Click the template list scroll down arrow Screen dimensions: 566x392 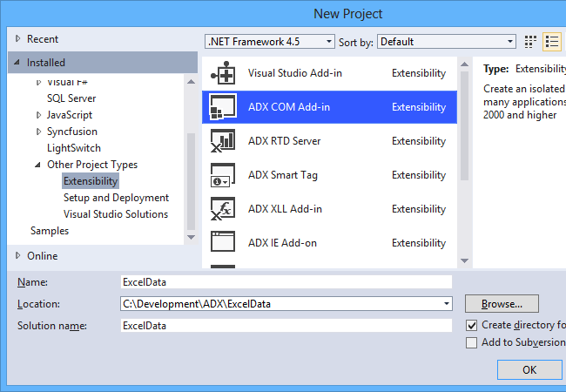pyautogui.click(x=465, y=260)
